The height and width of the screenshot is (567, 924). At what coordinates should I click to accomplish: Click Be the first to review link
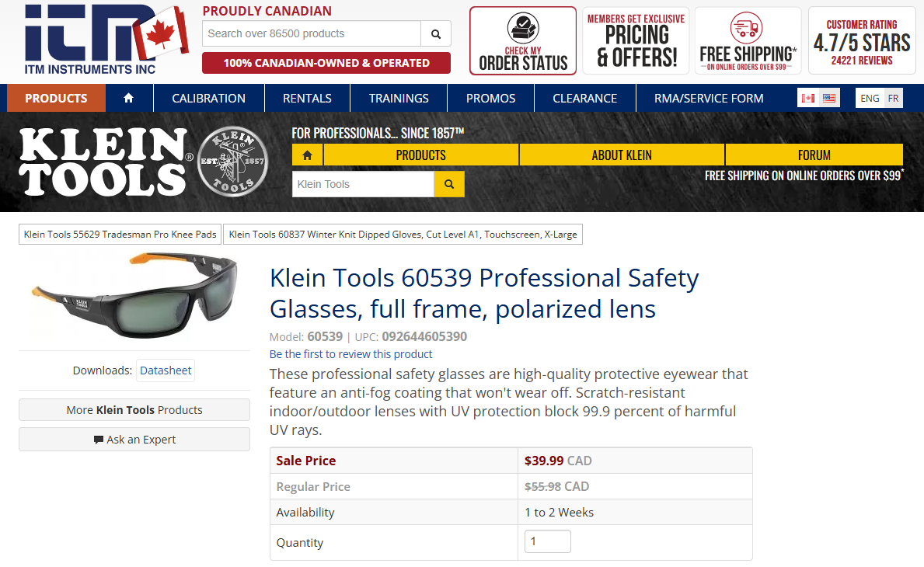tap(351, 354)
